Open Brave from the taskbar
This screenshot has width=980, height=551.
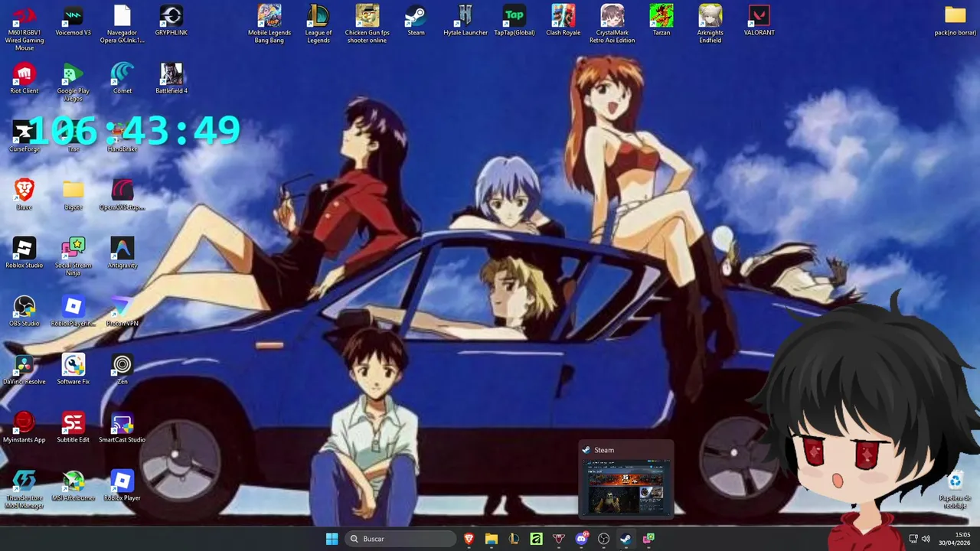469,539
